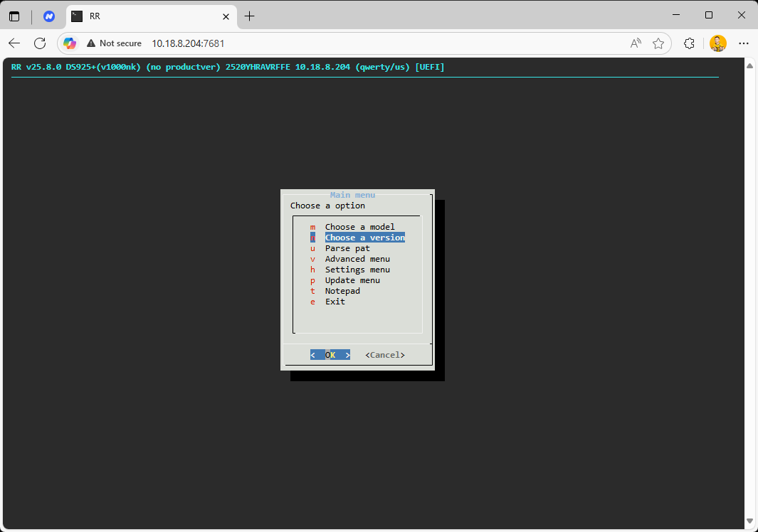Open the Copilot icon in address bar
This screenshot has height=532, width=758.
click(70, 43)
